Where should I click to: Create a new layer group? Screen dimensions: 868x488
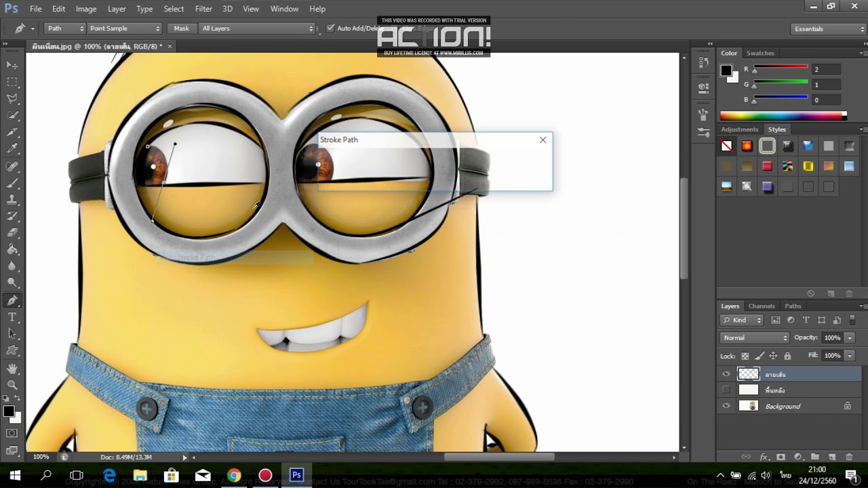coord(814,457)
